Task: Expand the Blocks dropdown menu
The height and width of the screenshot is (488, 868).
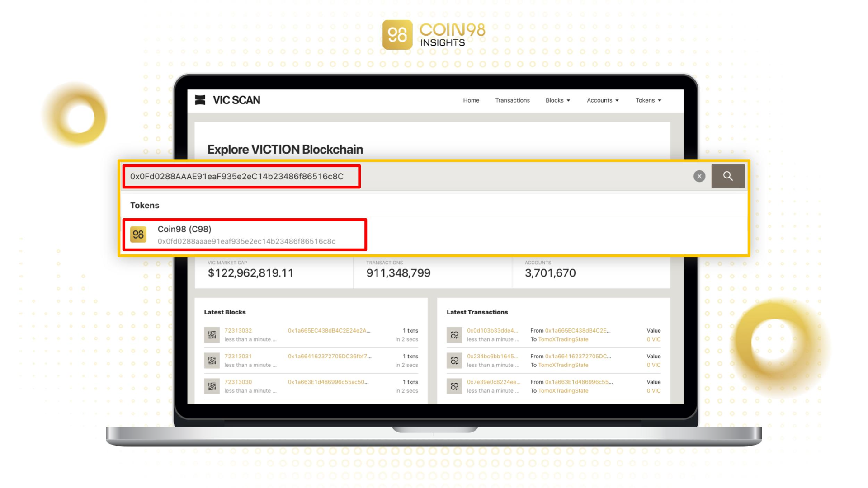Action: pyautogui.click(x=558, y=100)
